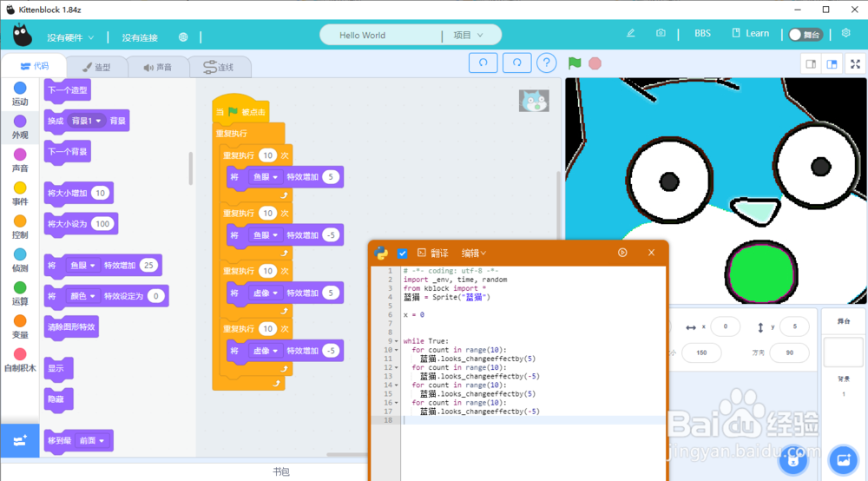Viewport: 868px width, 481px height.
Task: Click 将大小设为 value field 100
Action: pos(102,224)
